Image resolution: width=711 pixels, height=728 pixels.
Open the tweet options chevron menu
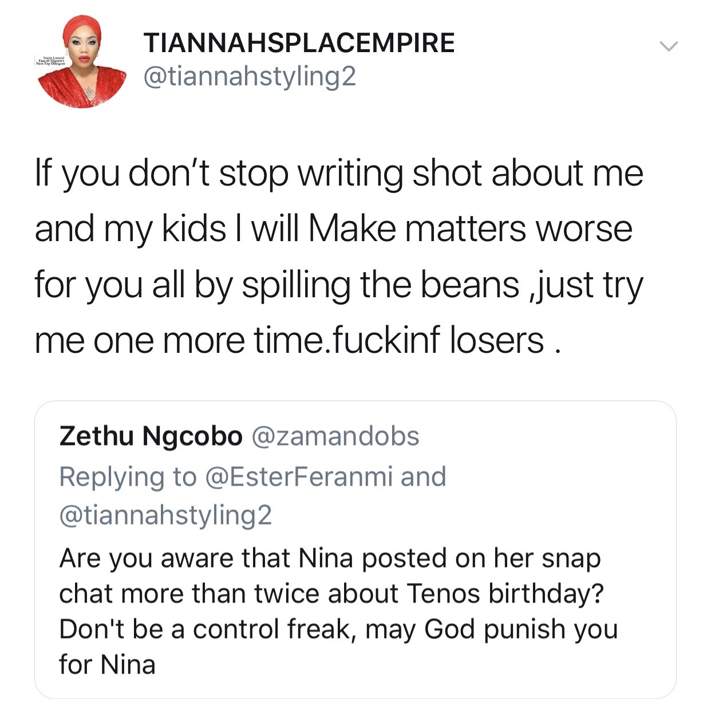668,46
